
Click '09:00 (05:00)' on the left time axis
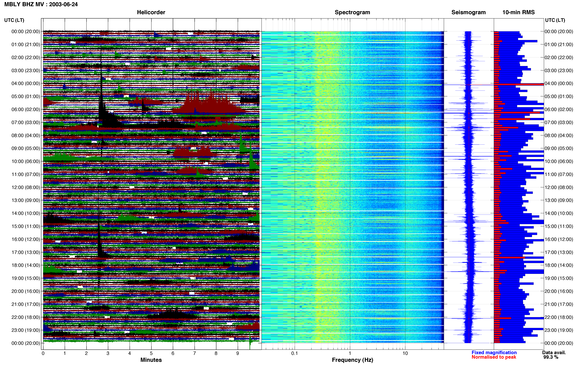coord(26,148)
